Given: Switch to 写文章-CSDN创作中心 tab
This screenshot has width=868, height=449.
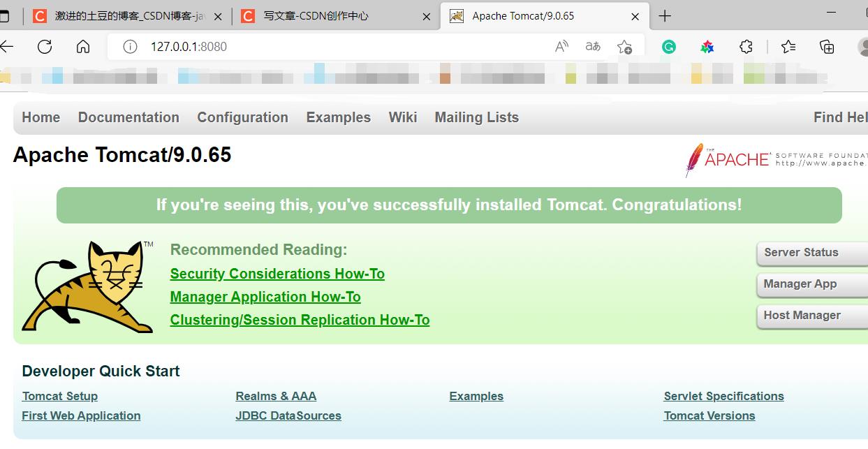Looking at the screenshot, I should tap(336, 16).
